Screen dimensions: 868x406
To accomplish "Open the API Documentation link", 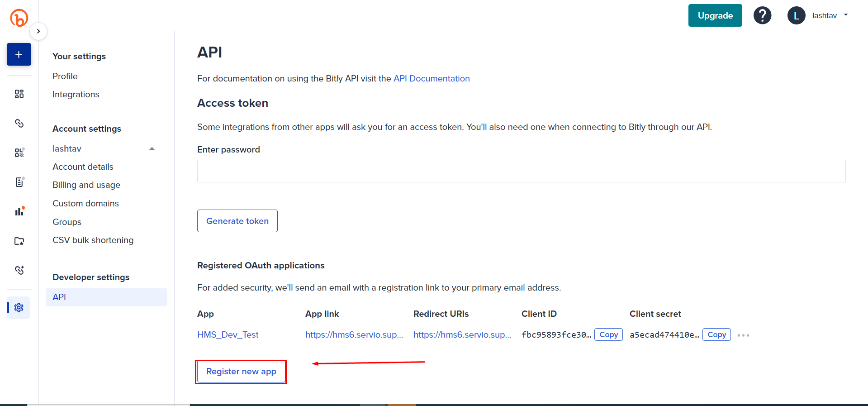I will 432,78.
